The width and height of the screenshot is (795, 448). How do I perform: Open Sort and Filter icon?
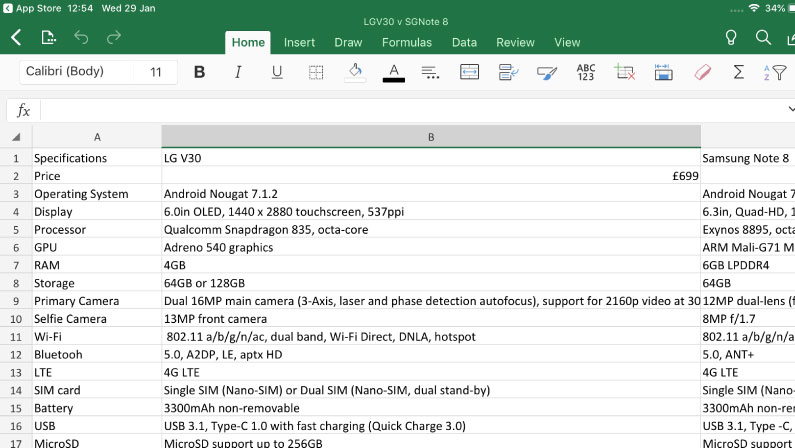click(774, 72)
